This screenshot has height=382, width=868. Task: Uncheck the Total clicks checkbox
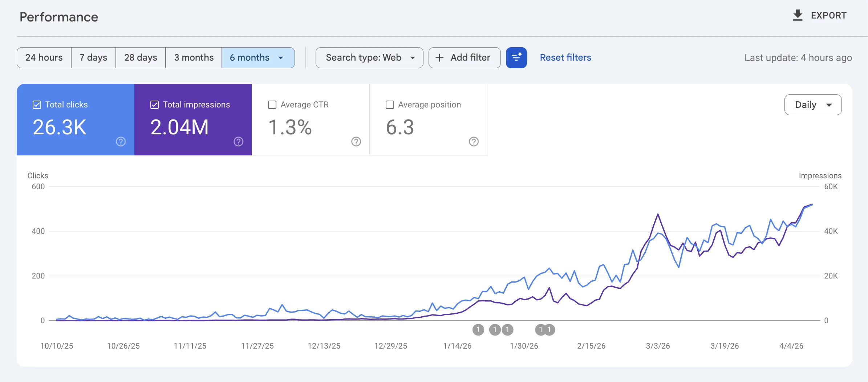(36, 105)
